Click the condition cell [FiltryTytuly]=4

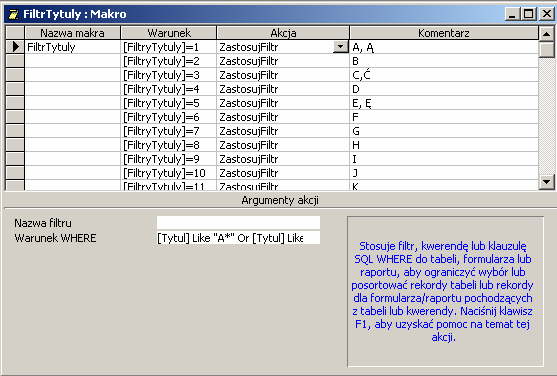coord(169,89)
